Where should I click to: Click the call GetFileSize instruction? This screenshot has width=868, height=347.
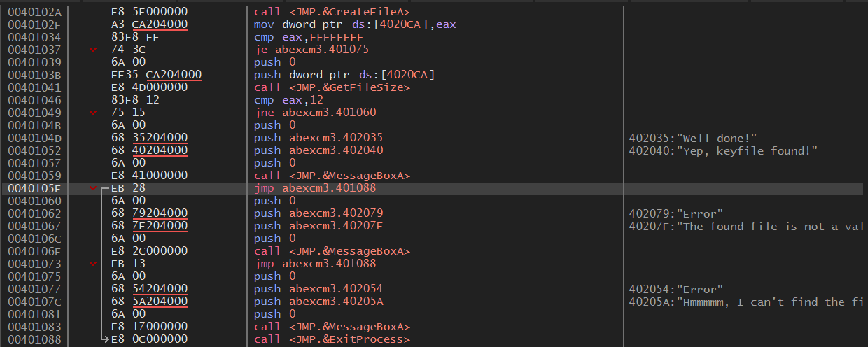332,87
